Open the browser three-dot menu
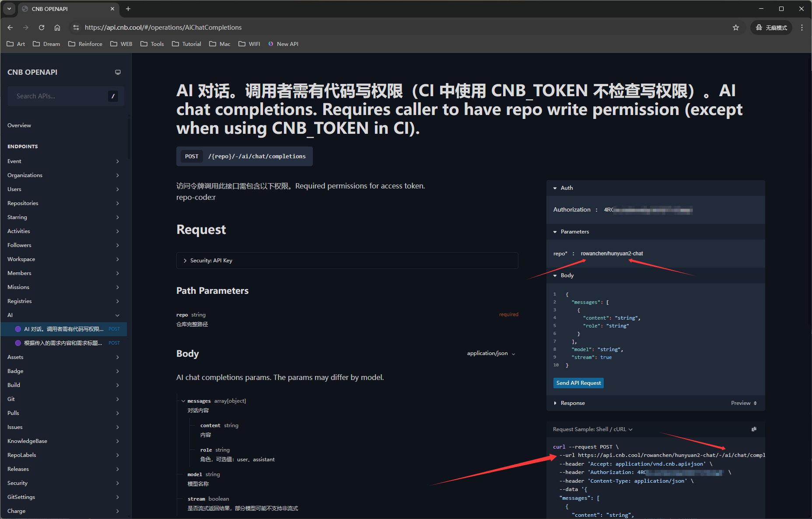 point(801,28)
